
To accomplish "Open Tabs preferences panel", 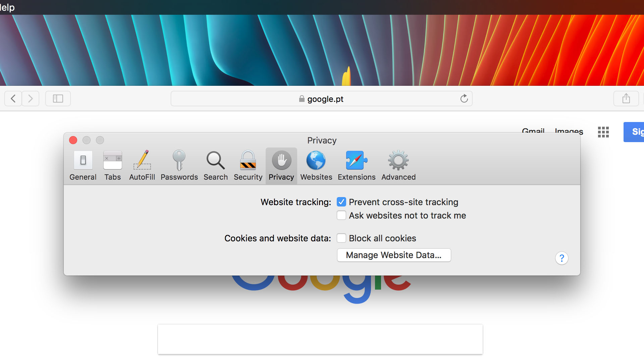I will 112,166.
